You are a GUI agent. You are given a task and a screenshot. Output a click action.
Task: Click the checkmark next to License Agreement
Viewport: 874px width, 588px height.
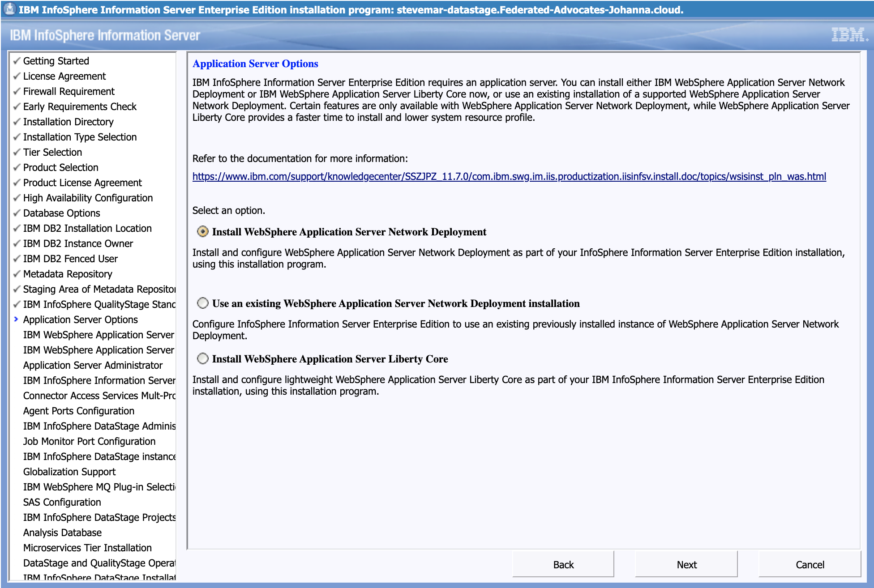pyautogui.click(x=17, y=76)
